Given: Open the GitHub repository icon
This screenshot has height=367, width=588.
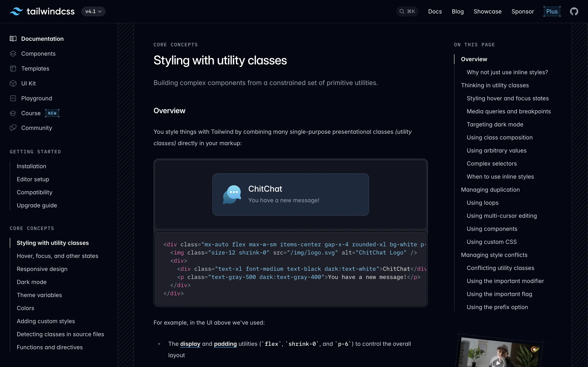Looking at the screenshot, I should (574, 11).
